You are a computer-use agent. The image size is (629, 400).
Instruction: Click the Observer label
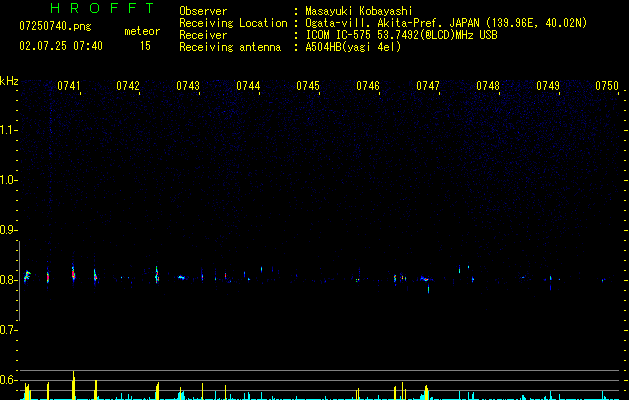(x=203, y=11)
